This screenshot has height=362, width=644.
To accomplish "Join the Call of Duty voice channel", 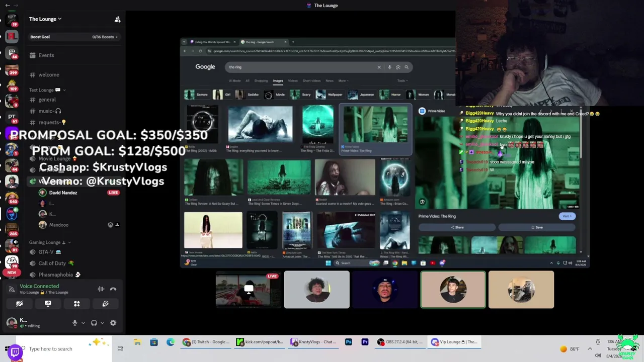I will 51,263.
